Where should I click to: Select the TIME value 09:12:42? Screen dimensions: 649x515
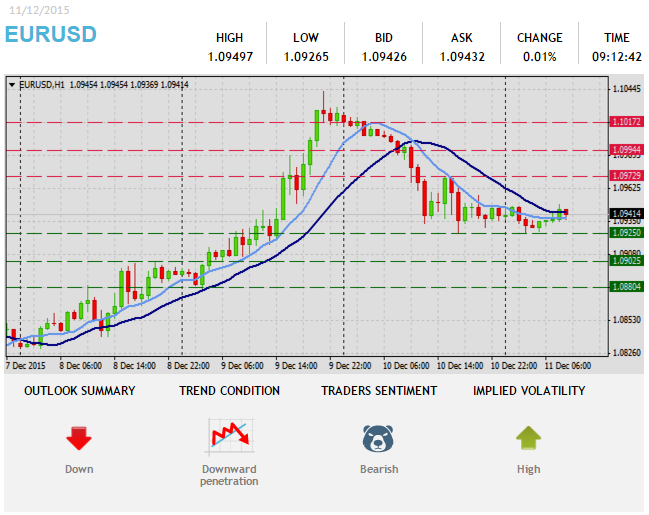pyautogui.click(x=617, y=56)
